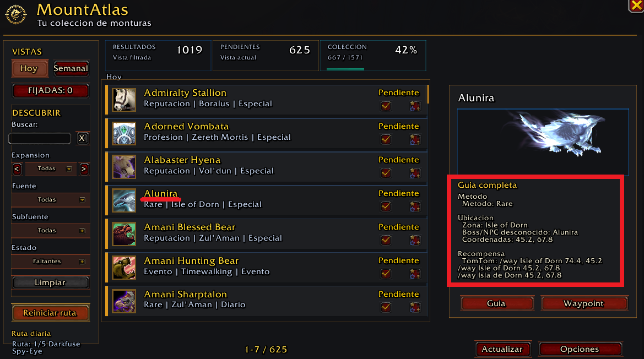Open the Fuente dropdown
The height and width of the screenshot is (359, 644).
click(x=50, y=199)
